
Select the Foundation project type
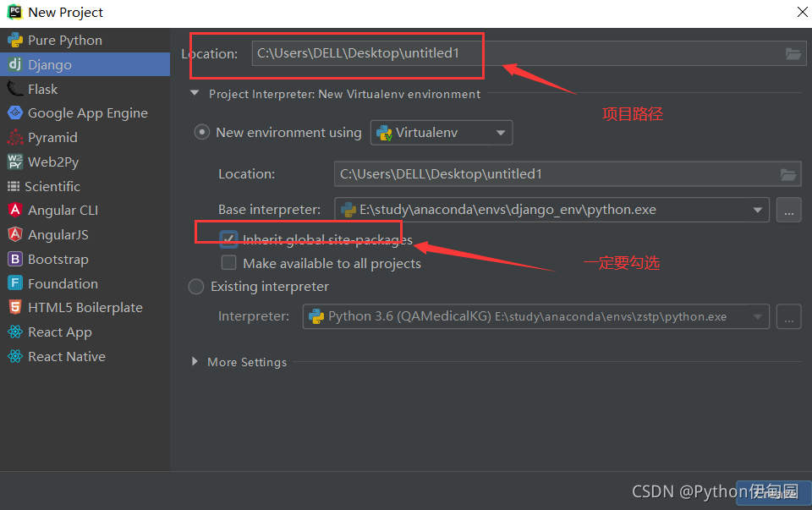pos(85,283)
